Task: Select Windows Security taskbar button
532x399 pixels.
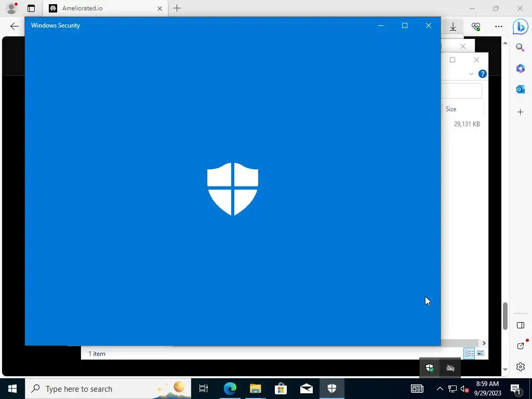Action: point(332,389)
